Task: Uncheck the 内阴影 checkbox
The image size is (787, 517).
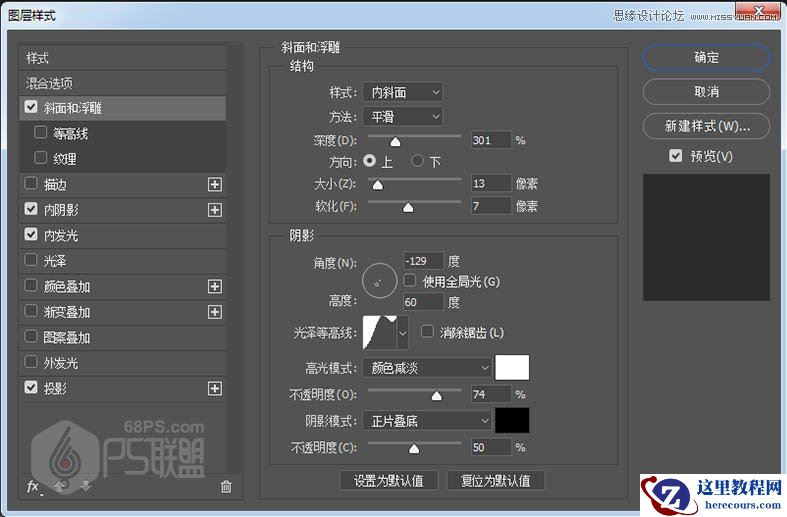Action: click(x=31, y=209)
